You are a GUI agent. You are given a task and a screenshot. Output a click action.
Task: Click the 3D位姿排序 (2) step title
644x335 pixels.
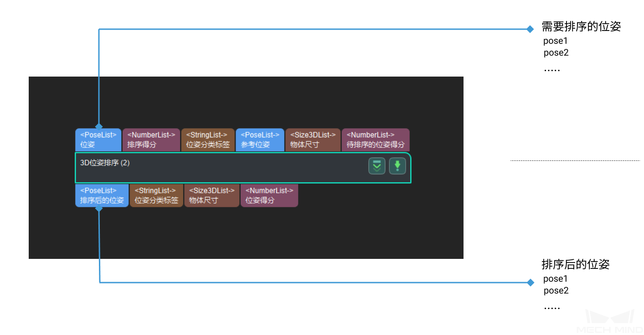pyautogui.click(x=105, y=163)
